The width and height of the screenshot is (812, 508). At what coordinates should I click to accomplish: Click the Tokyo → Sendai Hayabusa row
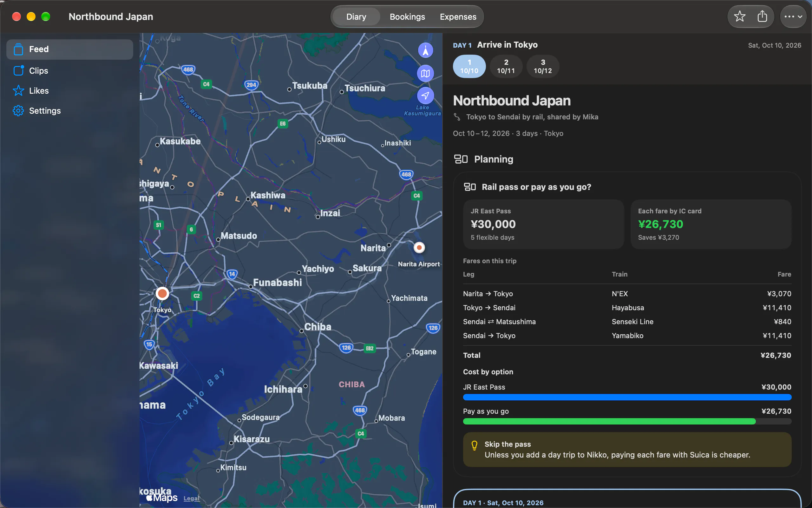pyautogui.click(x=627, y=308)
